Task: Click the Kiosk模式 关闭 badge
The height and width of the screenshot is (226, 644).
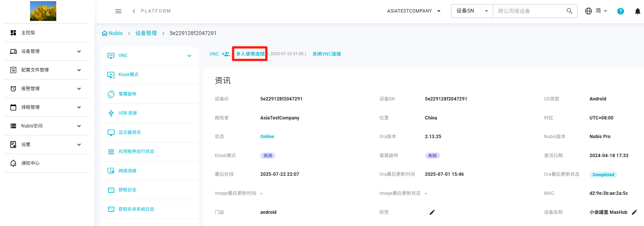Action: point(267,156)
